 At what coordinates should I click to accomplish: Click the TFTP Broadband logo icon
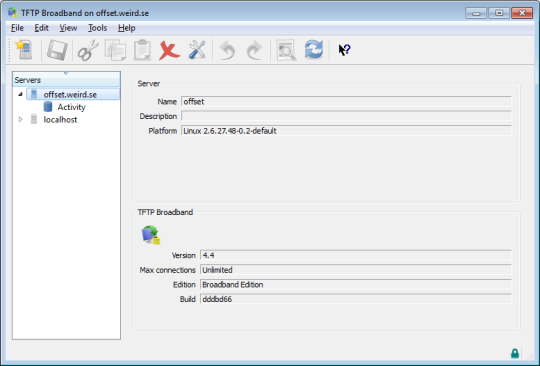pyautogui.click(x=151, y=235)
